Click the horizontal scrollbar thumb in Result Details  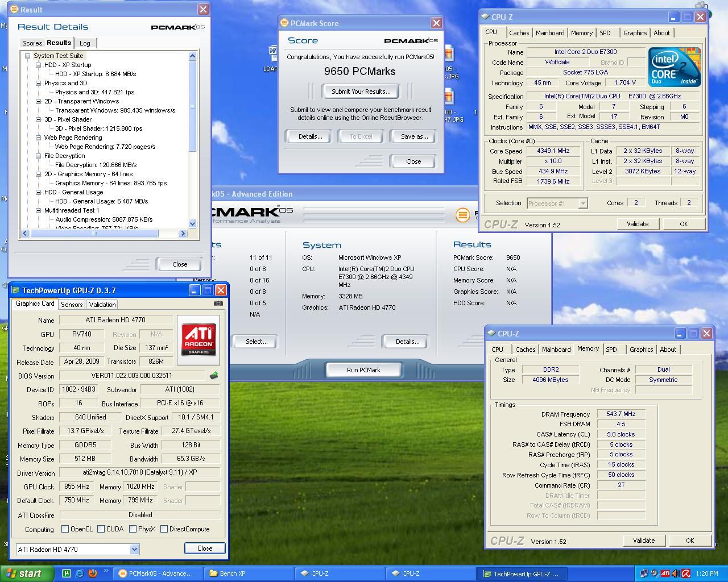tap(94, 233)
